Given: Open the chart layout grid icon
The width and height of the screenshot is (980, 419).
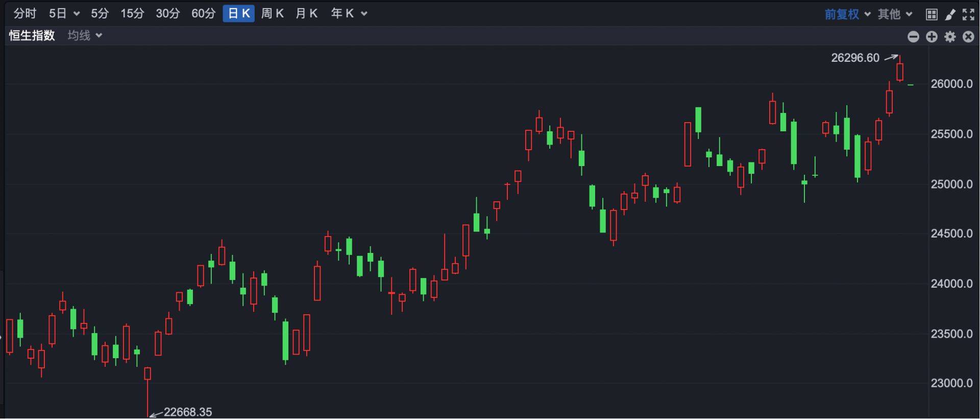Looking at the screenshot, I should [932, 14].
